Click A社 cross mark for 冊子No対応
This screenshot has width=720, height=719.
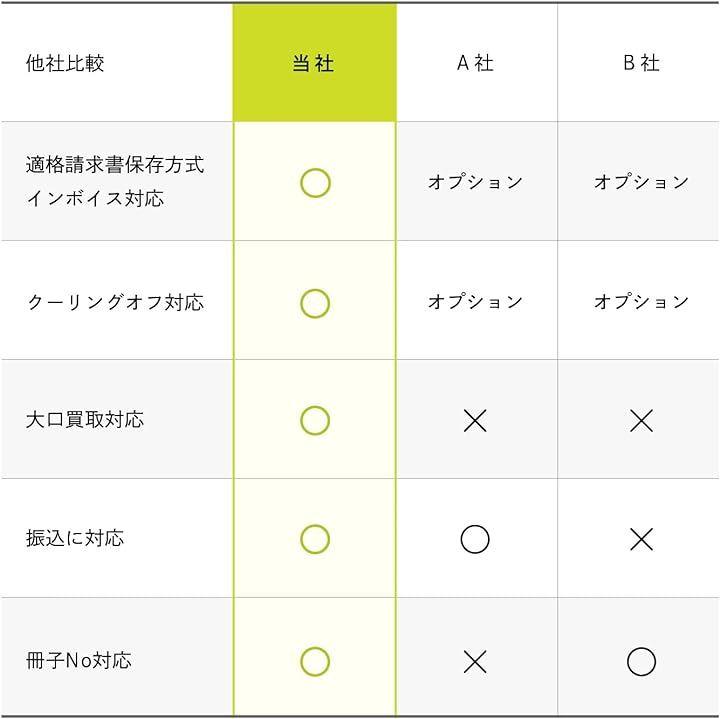point(475,661)
